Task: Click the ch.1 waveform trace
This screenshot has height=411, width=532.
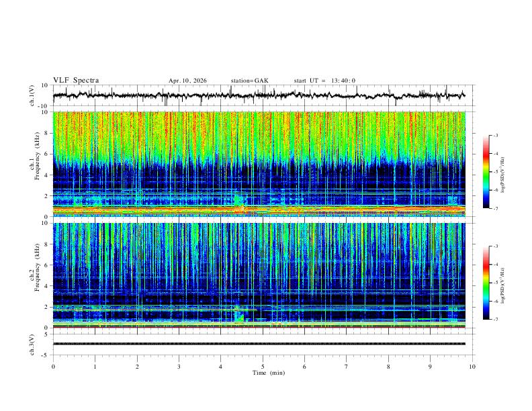Action: coord(259,95)
